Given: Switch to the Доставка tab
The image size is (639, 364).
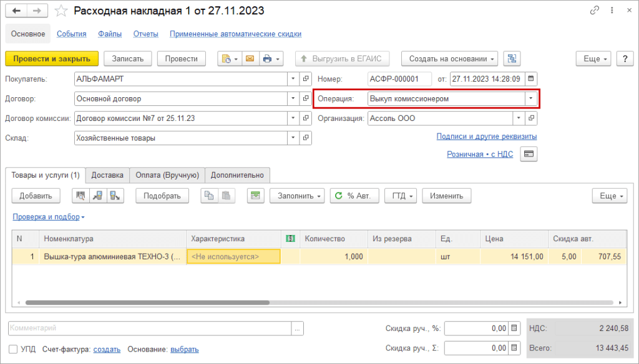Looking at the screenshot, I should click(x=107, y=175).
